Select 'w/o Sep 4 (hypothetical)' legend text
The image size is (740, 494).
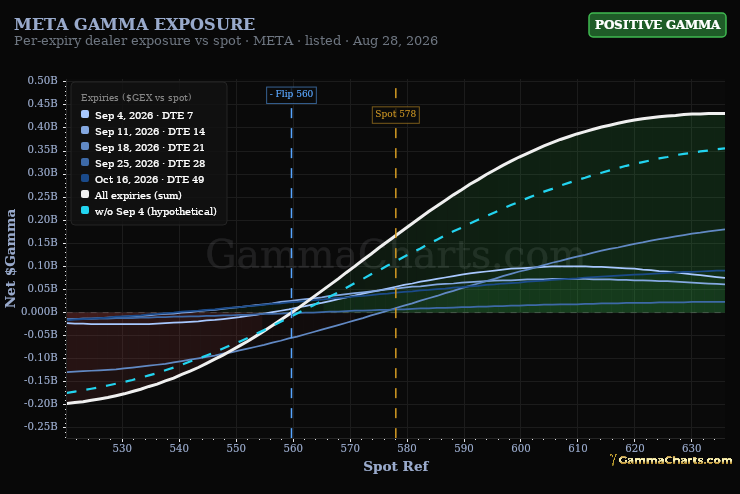click(x=156, y=211)
